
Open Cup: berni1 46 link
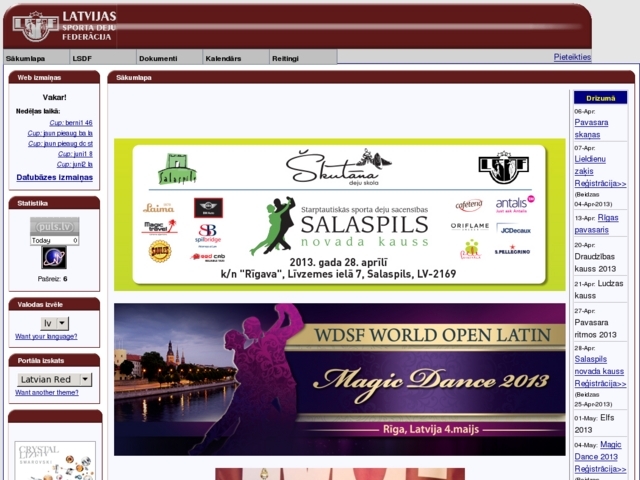pyautogui.click(x=71, y=123)
